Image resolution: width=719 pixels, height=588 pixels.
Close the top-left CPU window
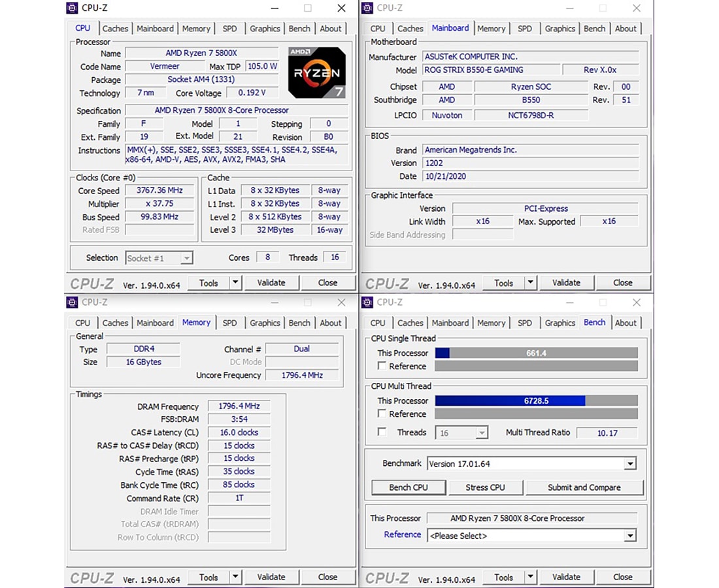click(x=341, y=8)
